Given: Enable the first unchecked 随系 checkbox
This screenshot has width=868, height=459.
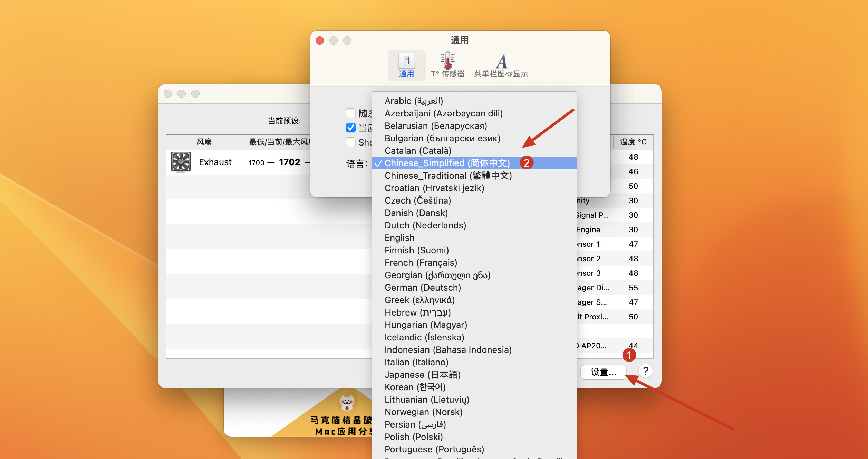Looking at the screenshot, I should tap(350, 113).
